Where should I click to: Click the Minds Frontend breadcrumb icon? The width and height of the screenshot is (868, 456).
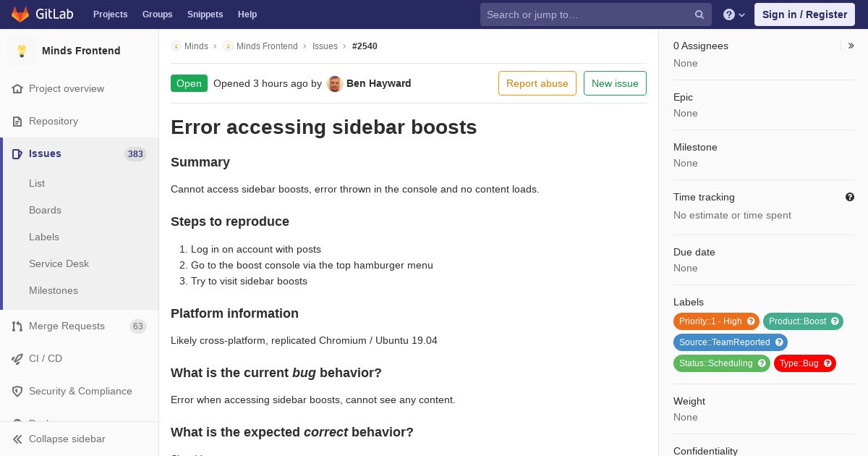[228, 46]
